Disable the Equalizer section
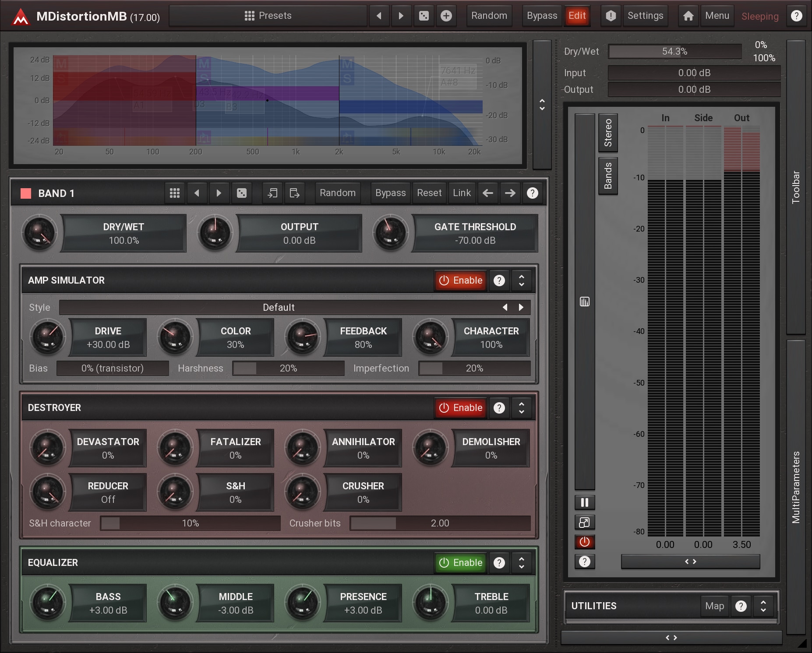812x653 pixels. tap(460, 563)
